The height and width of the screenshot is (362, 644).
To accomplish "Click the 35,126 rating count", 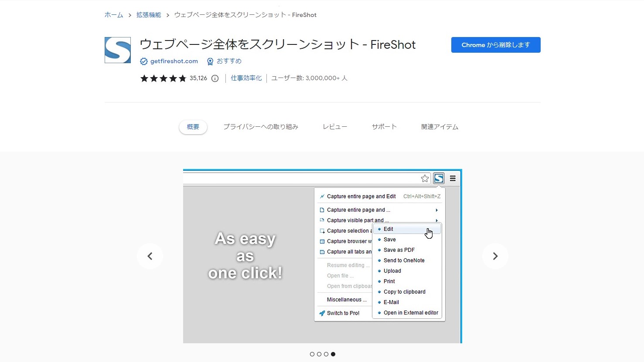I will [198, 78].
